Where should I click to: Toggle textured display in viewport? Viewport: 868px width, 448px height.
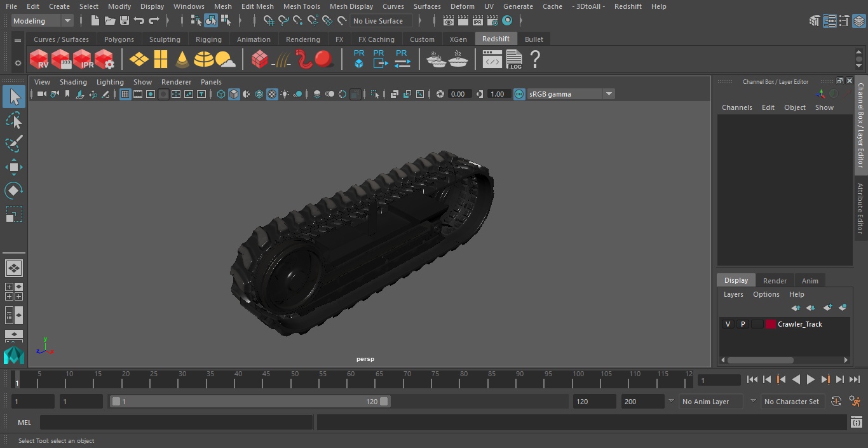272,94
